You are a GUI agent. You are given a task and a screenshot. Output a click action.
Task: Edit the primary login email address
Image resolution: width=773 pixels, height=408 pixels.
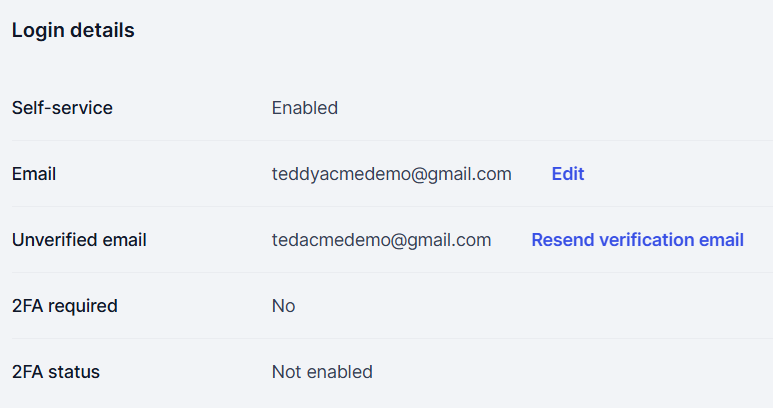coord(567,174)
